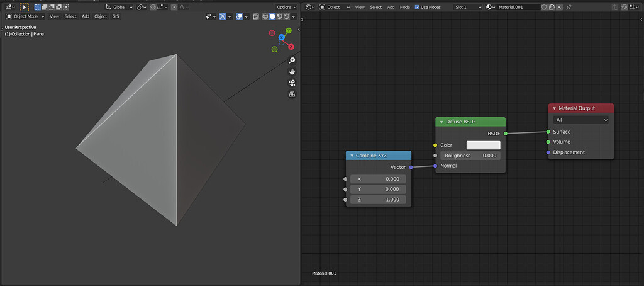Browse materials with sphere icon
The width and height of the screenshot is (644, 286).
pos(491,7)
